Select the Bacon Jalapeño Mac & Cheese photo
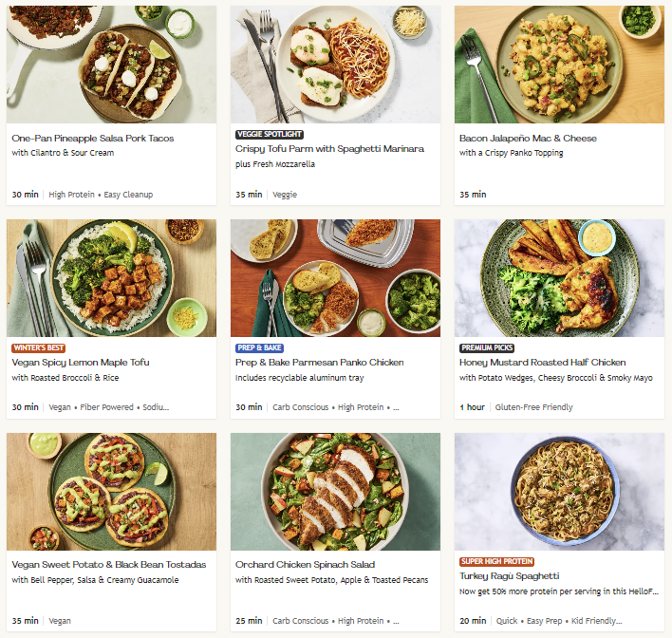The width and height of the screenshot is (672, 638). pos(558,65)
